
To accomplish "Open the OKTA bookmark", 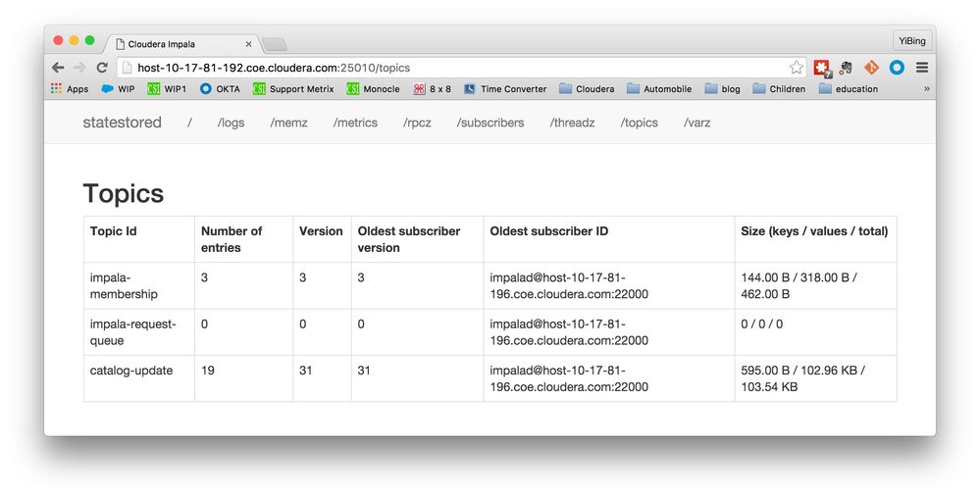I will point(220,89).
